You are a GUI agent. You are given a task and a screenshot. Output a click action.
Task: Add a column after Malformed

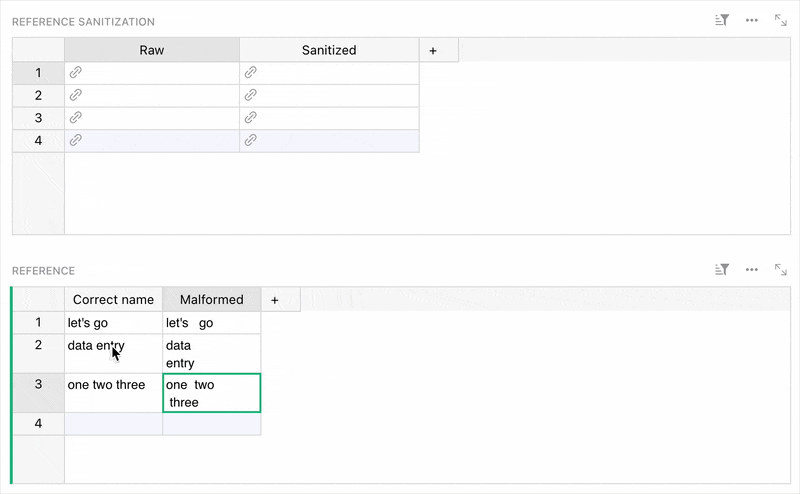coord(274,299)
